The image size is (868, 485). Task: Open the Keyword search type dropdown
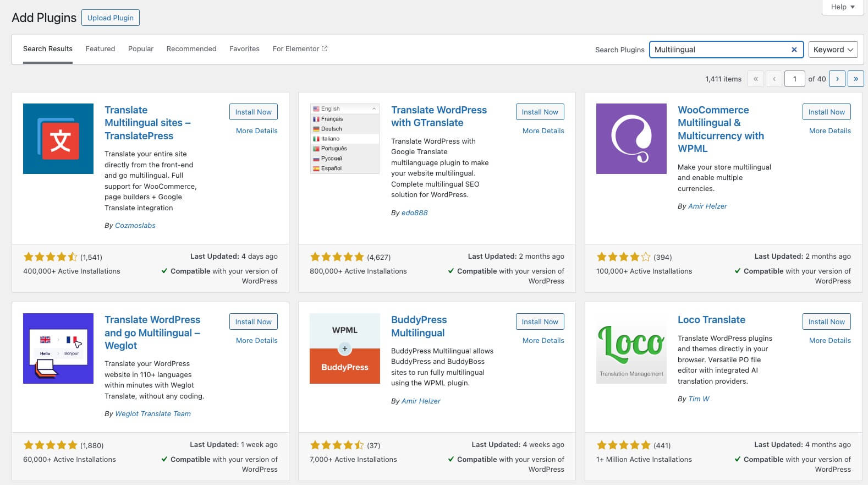[x=833, y=50]
